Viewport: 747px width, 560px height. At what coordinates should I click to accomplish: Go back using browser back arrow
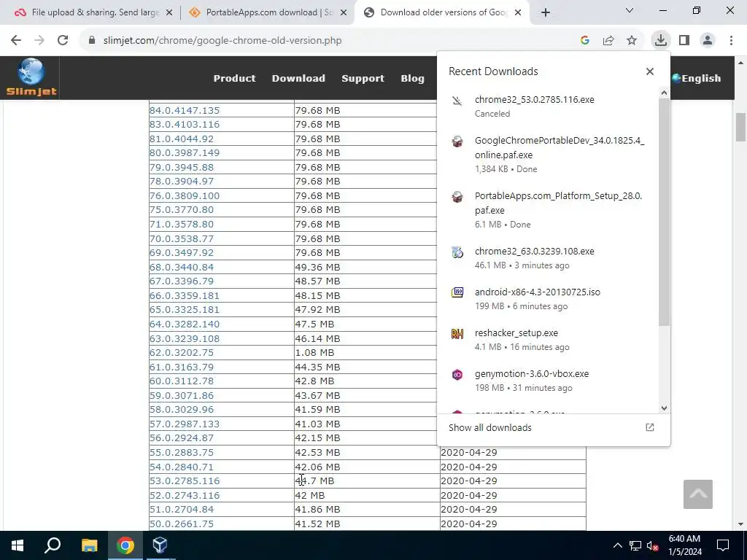16,41
